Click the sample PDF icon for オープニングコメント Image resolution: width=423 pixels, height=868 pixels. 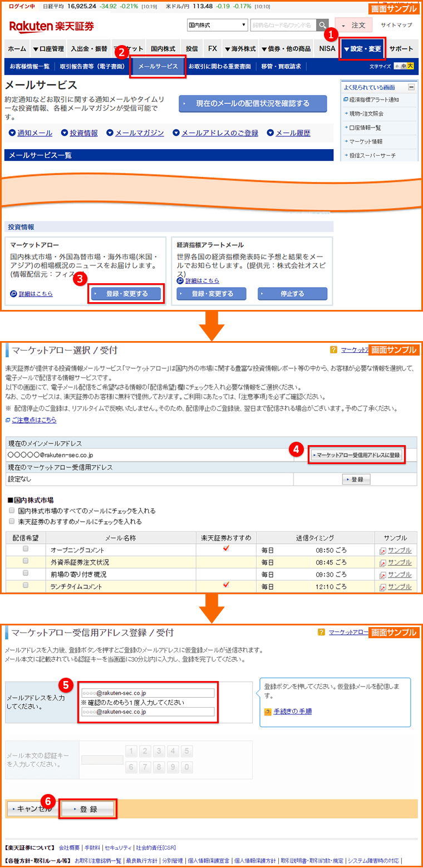pos(382,551)
